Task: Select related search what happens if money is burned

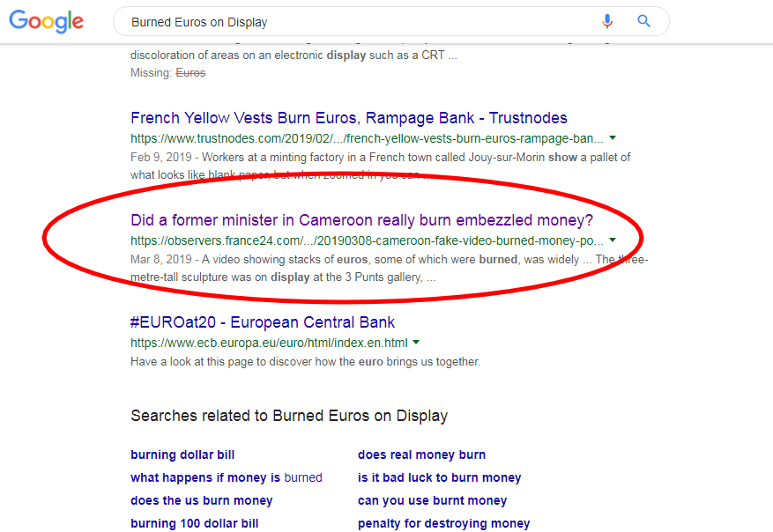Action: (227, 477)
